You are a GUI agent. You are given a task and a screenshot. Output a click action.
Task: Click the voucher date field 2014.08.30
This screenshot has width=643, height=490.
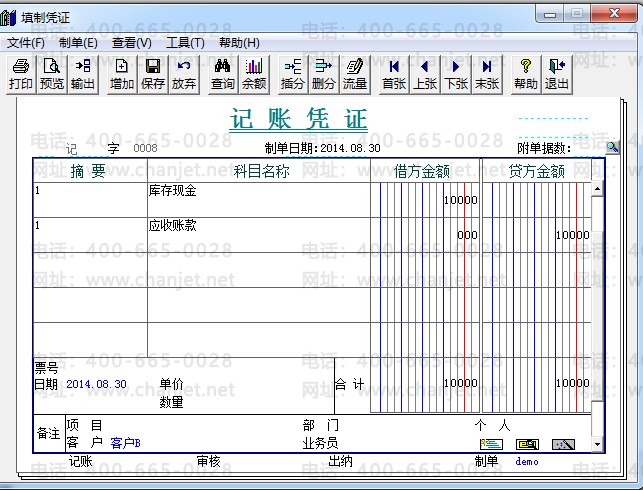click(x=350, y=149)
